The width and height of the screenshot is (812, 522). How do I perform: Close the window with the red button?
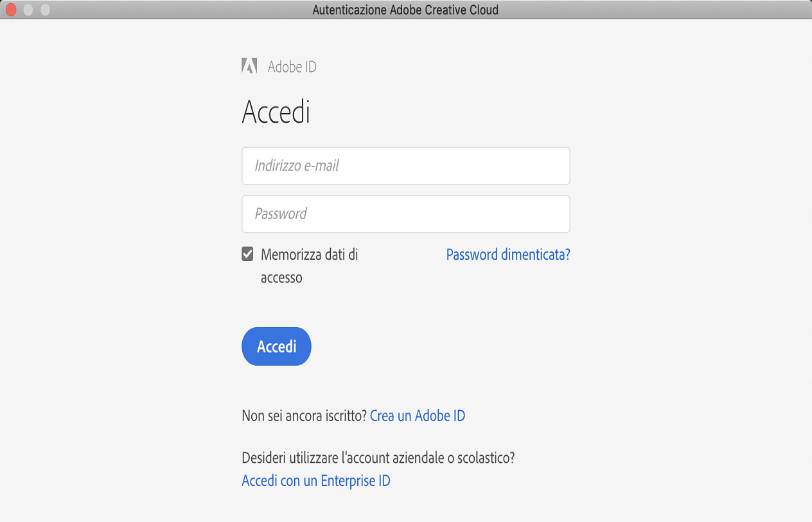[x=11, y=10]
